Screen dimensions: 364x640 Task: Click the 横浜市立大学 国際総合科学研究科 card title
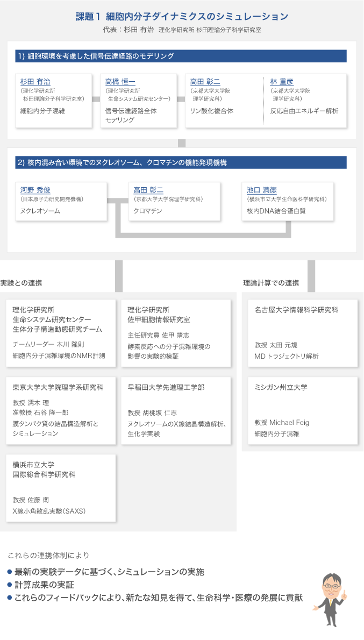(44, 470)
